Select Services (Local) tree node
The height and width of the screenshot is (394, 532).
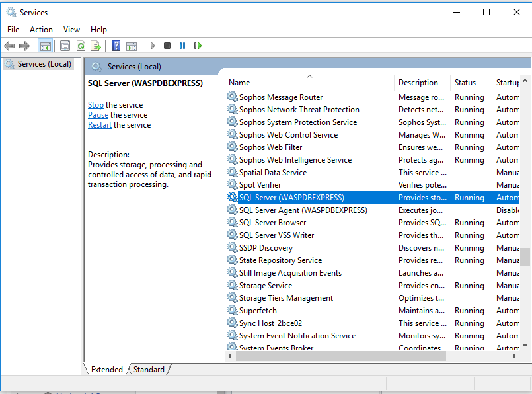[38, 64]
